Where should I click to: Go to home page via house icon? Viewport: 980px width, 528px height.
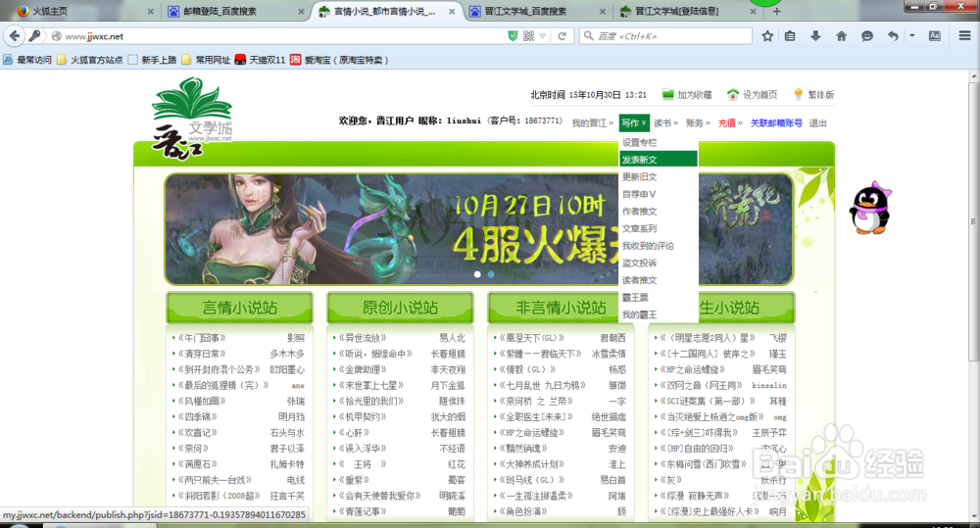[x=841, y=36]
